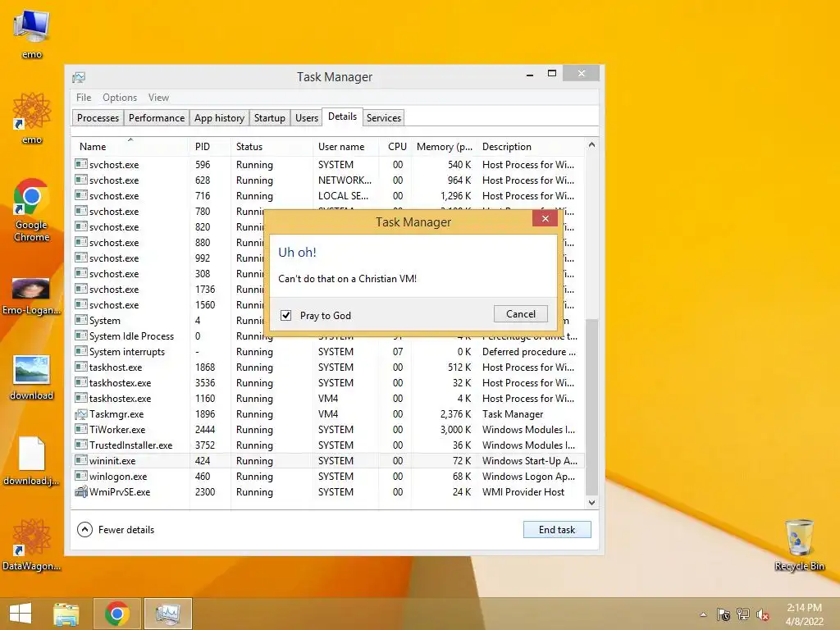Image resolution: width=840 pixels, height=630 pixels.
Task: Switch to the Users tab
Action: click(x=307, y=118)
